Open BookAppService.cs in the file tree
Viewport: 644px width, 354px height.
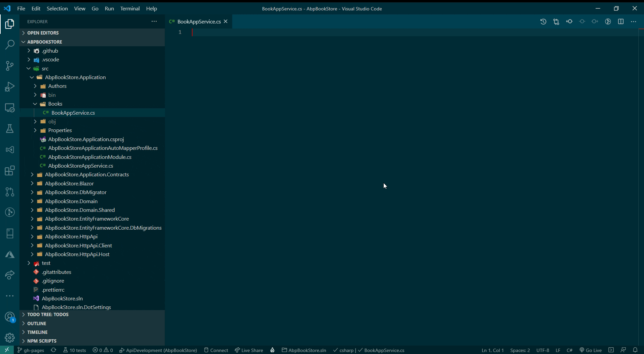click(x=92, y=113)
